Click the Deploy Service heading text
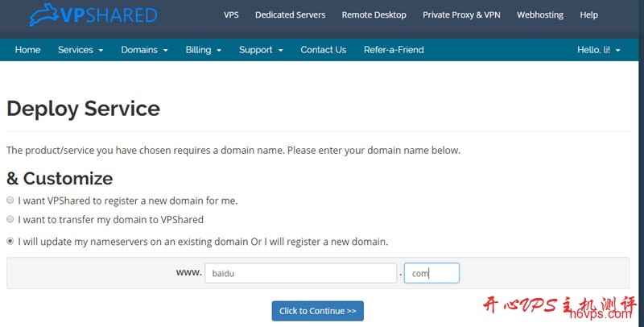Screen dimensions: 644x327 click(84, 109)
